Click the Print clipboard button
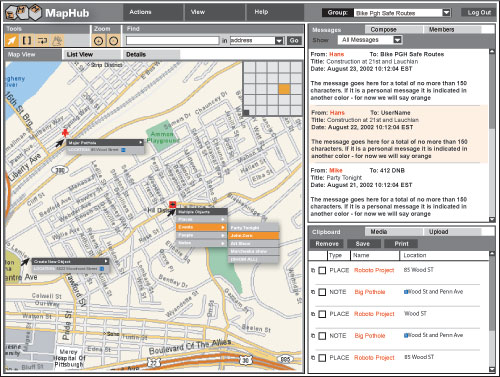 pyautogui.click(x=401, y=244)
